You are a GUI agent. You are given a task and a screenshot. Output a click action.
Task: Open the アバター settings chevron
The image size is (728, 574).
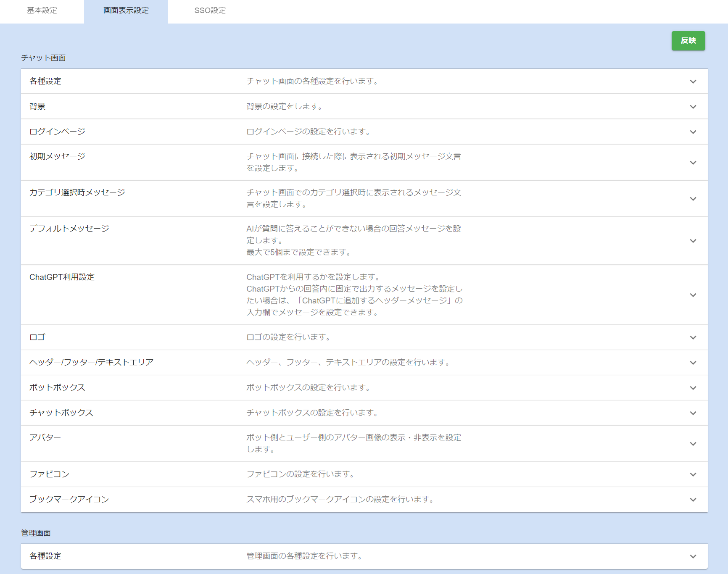tap(693, 444)
